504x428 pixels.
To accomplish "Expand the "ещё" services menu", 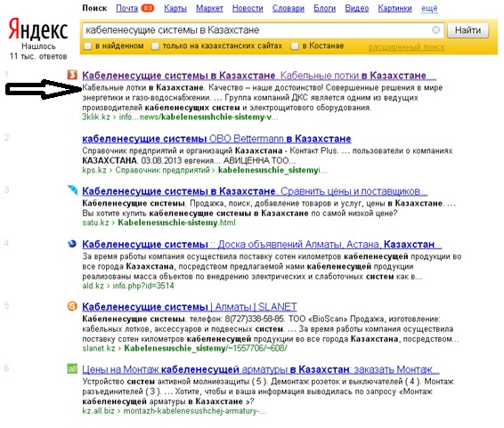I will pyautogui.click(x=429, y=8).
